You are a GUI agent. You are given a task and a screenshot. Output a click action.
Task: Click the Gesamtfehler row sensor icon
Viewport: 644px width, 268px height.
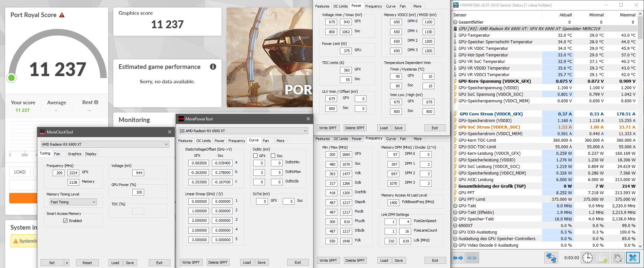455,22
